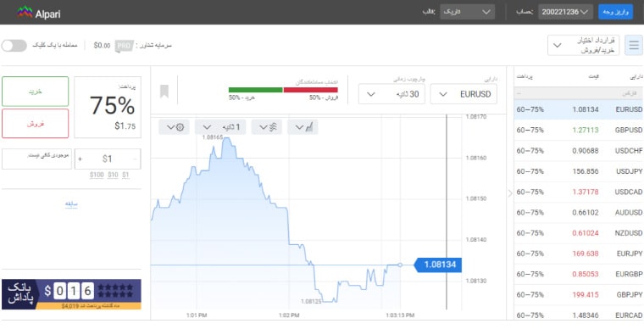Open indicators dropdown on chart
Image resolution: width=644 pixels, height=329 pixels.
(x=267, y=127)
